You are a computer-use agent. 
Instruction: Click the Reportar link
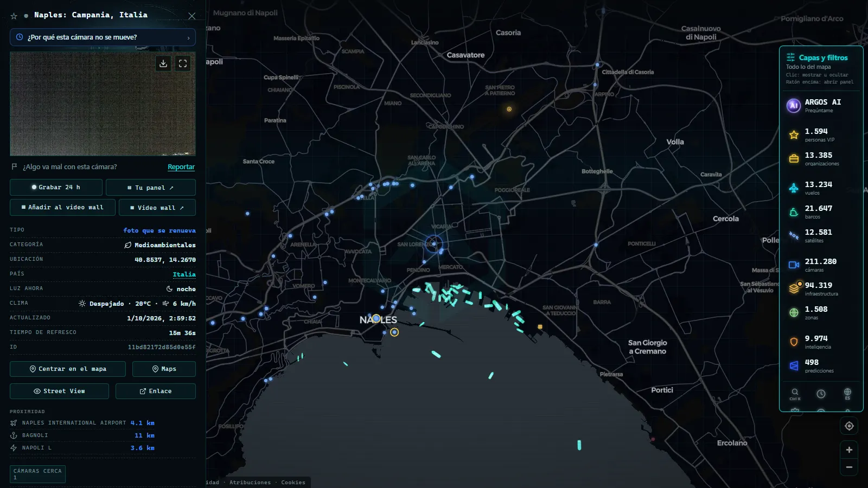(181, 167)
